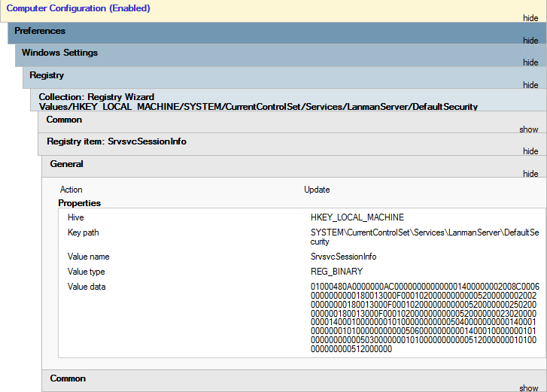Hide the Windows Settings section via link
547x392 pixels.
(x=530, y=62)
